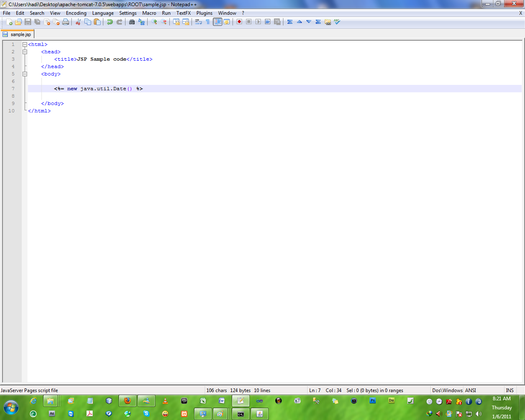Cut selection with the scissors icon

78,22
